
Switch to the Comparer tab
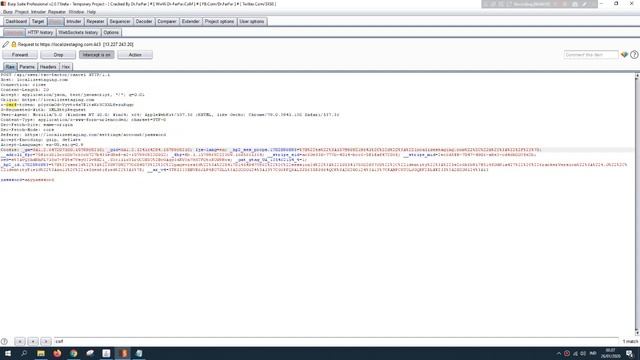point(167,22)
